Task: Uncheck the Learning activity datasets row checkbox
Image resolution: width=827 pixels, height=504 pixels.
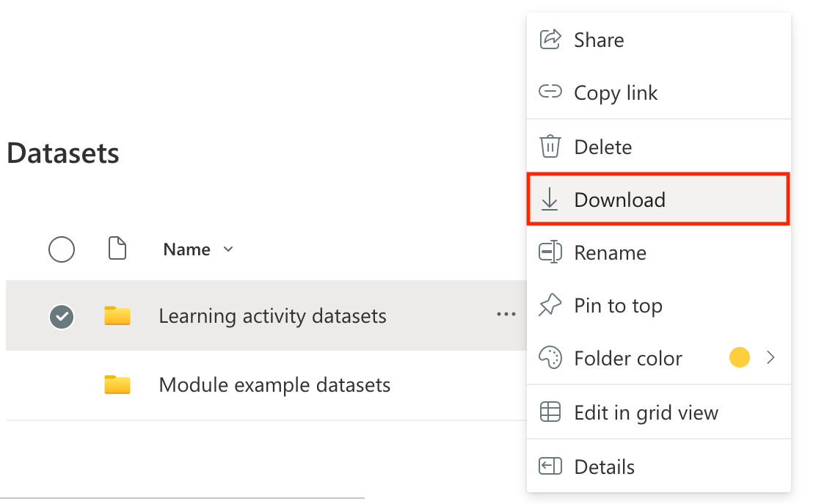Action: coord(62,316)
